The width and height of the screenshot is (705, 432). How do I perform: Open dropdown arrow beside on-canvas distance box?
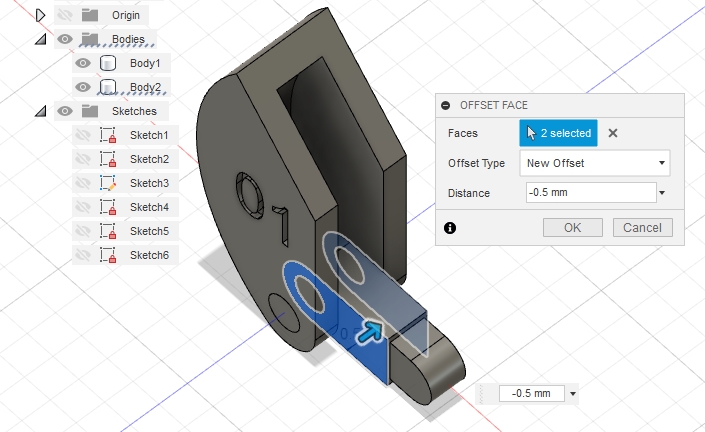click(573, 394)
